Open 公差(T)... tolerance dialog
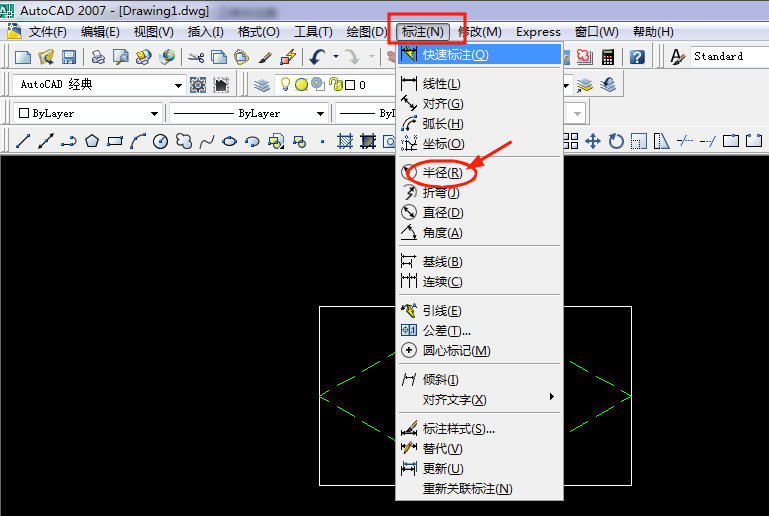Image resolution: width=769 pixels, height=516 pixels. click(479, 331)
